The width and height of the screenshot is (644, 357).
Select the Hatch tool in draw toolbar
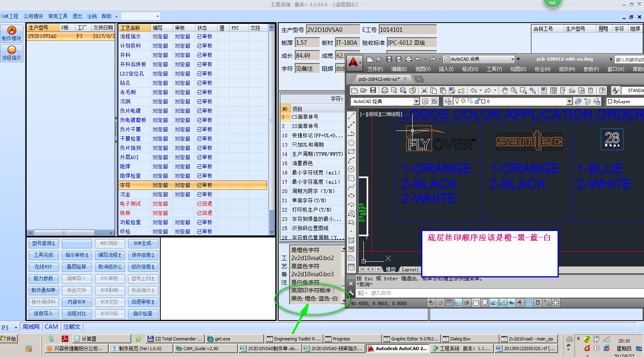(x=351, y=240)
